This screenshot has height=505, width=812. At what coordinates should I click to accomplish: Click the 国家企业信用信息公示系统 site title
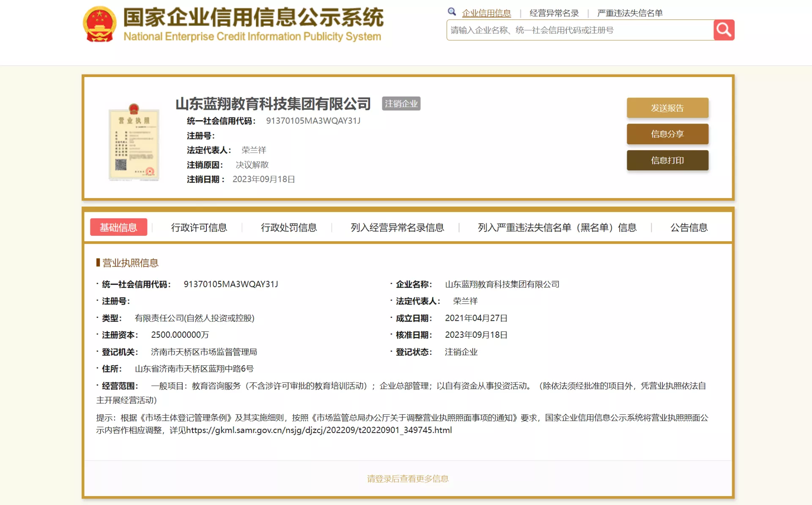(x=253, y=18)
